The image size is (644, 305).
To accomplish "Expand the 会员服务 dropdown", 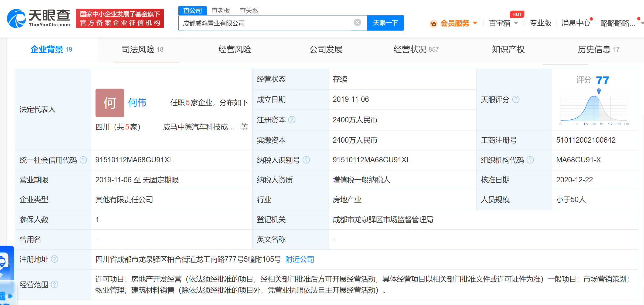I will point(475,23).
